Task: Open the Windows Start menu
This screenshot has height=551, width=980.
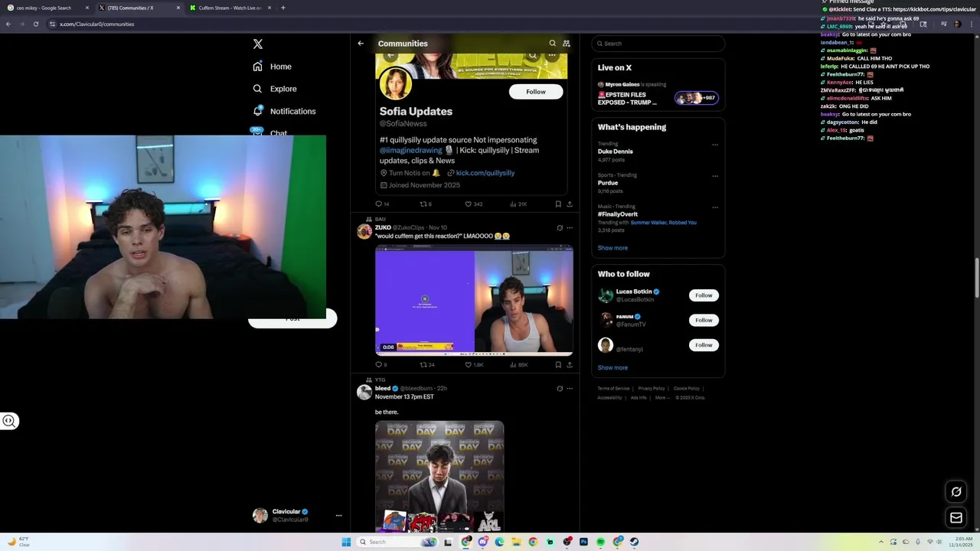Action: point(346,542)
